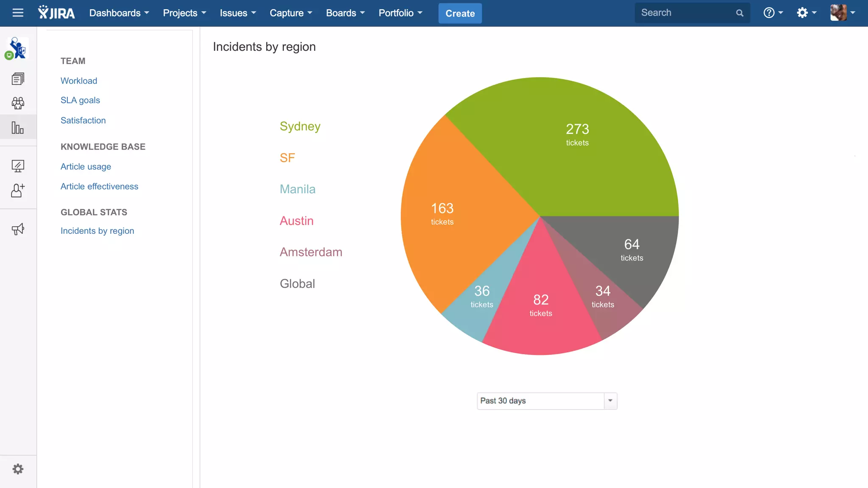Open the SLA goals report link
This screenshot has width=868, height=488.
[80, 100]
